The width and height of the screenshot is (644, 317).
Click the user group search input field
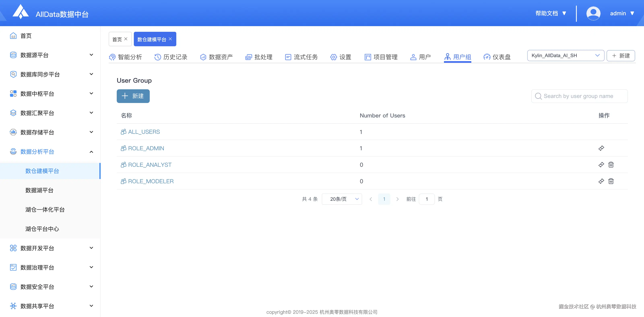coord(580,96)
